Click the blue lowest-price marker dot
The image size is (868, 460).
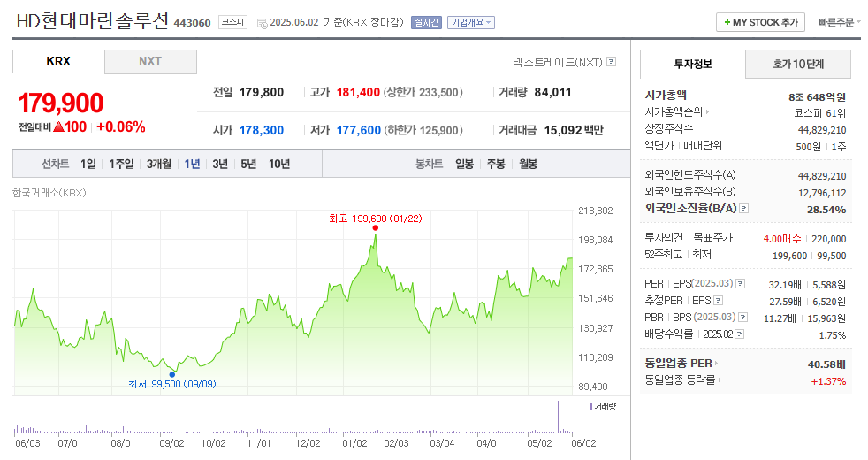tap(172, 375)
